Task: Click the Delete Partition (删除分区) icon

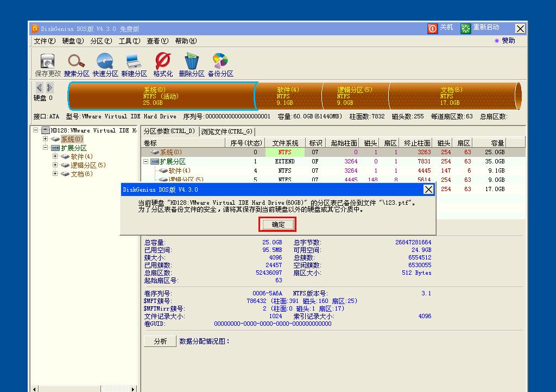Action: [x=192, y=61]
